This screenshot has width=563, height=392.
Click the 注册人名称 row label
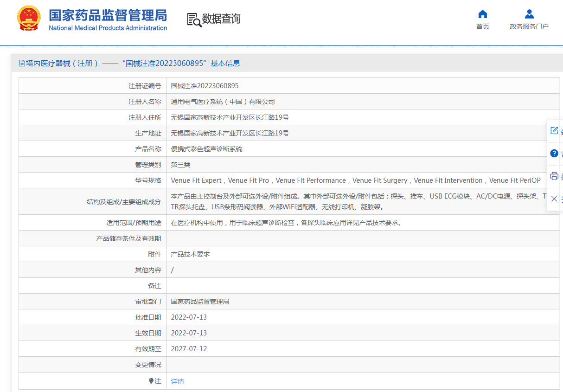click(145, 102)
